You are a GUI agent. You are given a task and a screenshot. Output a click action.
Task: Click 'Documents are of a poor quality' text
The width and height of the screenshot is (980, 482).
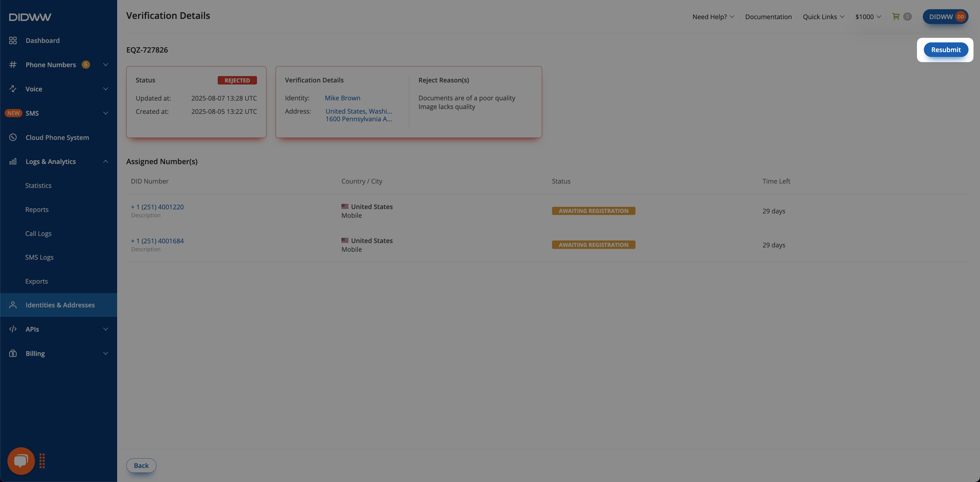tap(467, 98)
